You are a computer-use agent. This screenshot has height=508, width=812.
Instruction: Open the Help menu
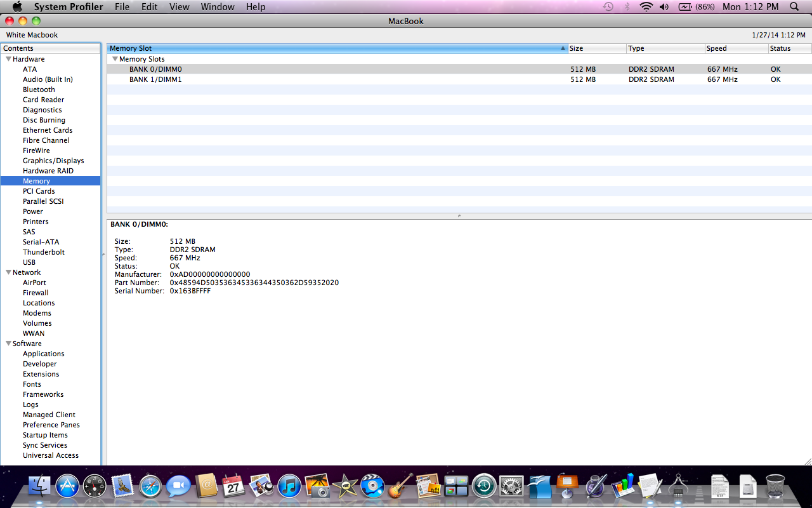pos(256,7)
